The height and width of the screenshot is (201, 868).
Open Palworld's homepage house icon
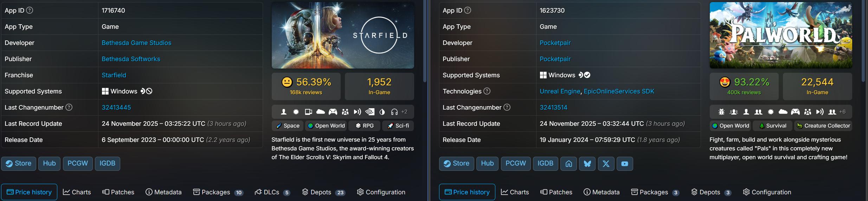569,164
